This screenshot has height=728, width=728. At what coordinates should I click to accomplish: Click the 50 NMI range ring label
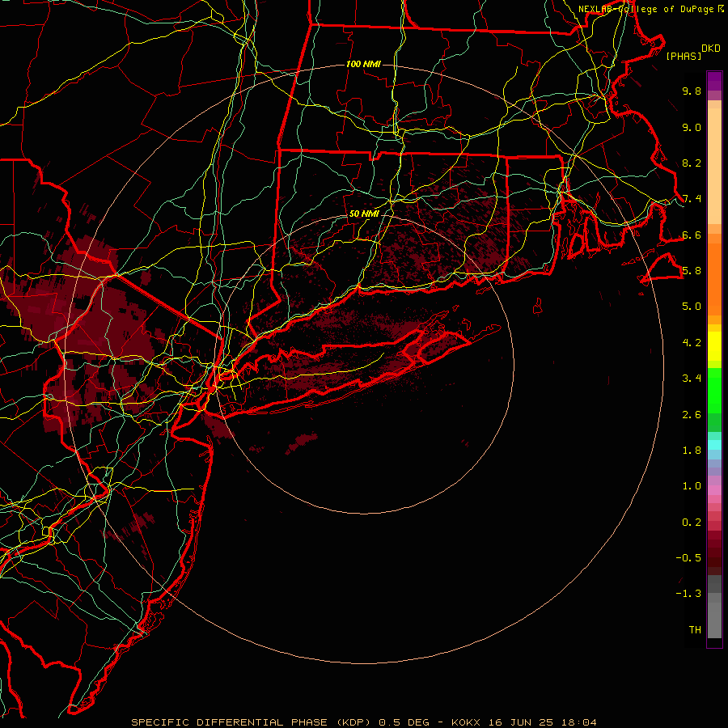[x=365, y=214]
